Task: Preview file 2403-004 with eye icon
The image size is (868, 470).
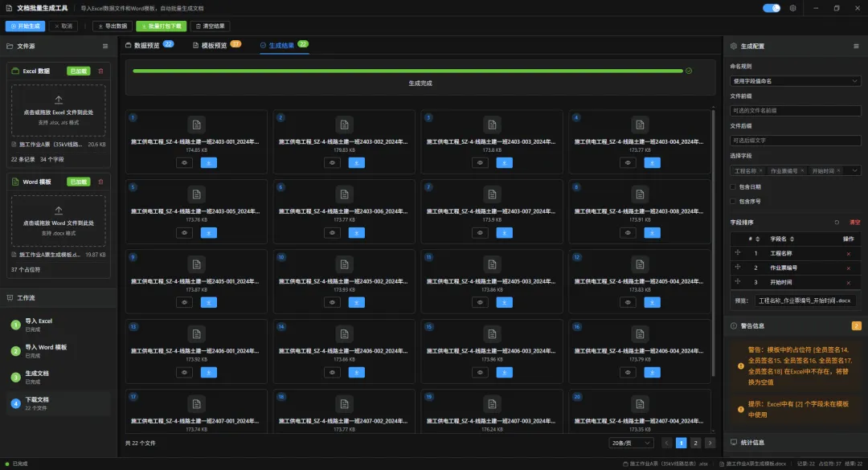Action: 628,163
